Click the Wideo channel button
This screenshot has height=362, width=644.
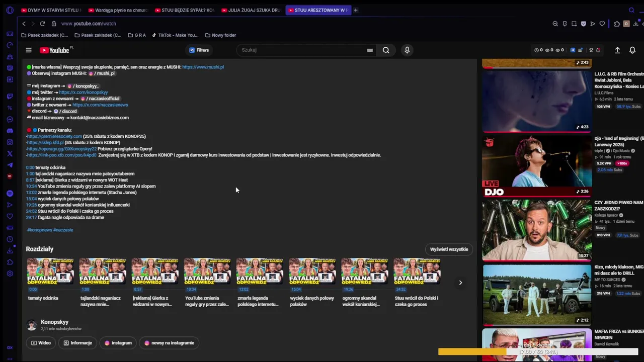click(41, 343)
